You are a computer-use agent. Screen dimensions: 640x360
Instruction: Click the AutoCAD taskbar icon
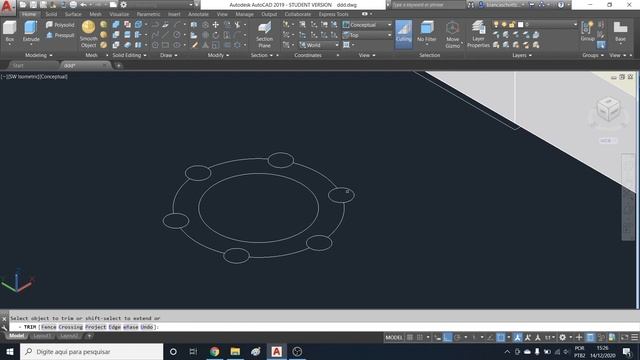pos(276,351)
